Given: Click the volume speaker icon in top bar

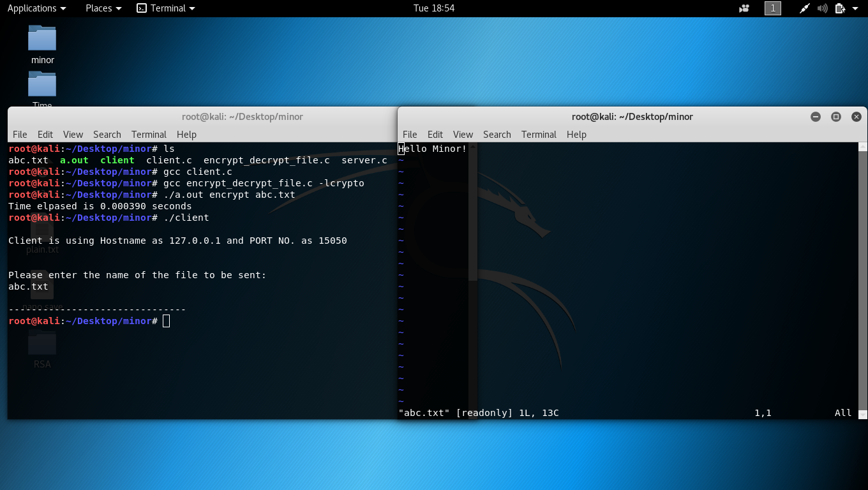Looking at the screenshot, I should coord(822,8).
